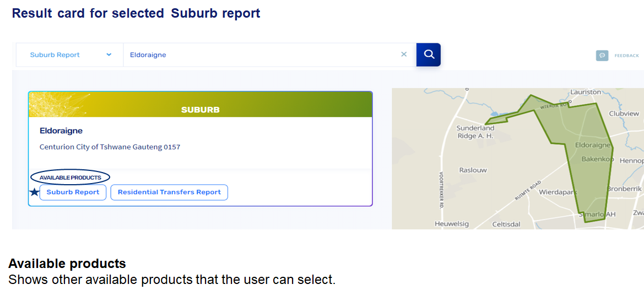Expand the Suburb Report dropdown chevron
644x295 pixels.
[109, 55]
